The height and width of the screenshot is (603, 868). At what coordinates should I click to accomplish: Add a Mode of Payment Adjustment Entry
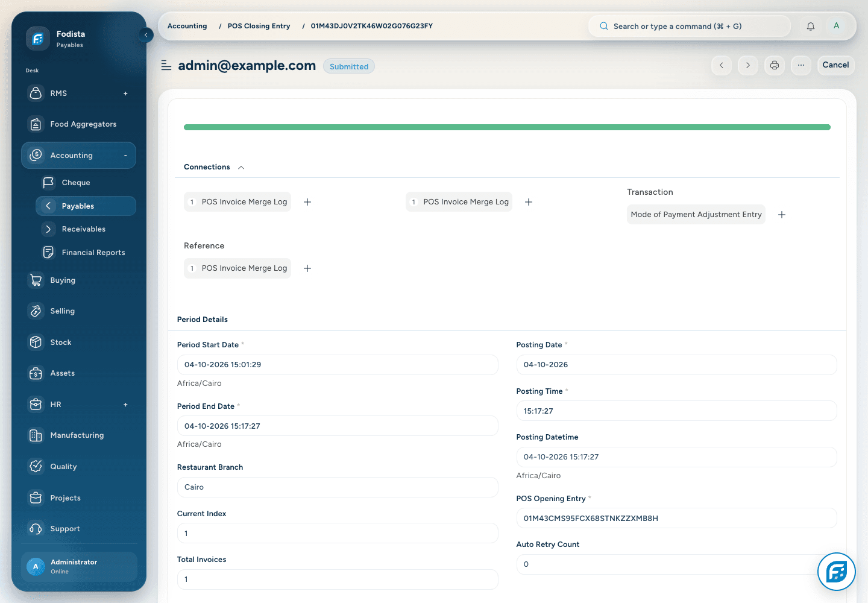click(x=782, y=215)
